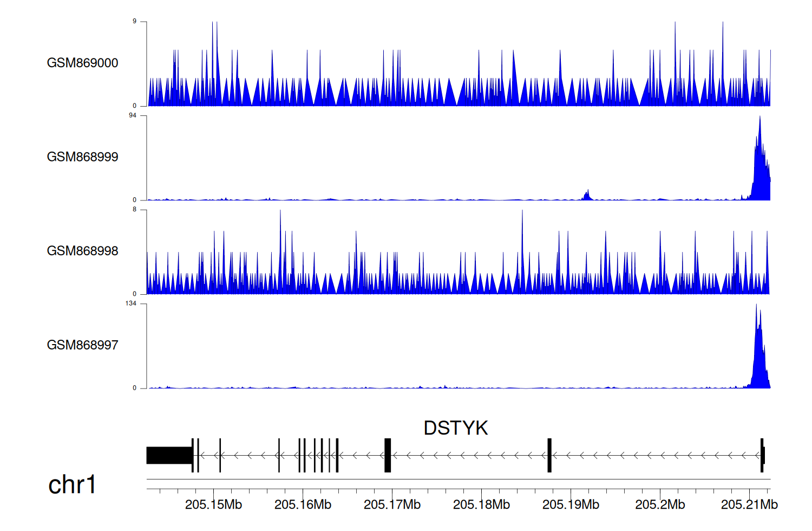Jump to the 205.18Mb axis label
812x531 pixels.
pyautogui.click(x=481, y=504)
